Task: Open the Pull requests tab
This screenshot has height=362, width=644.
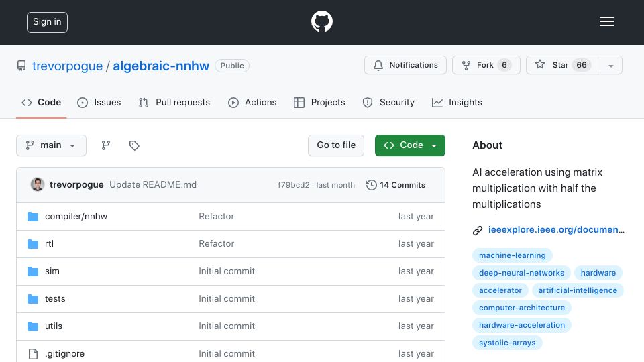Action: (x=174, y=102)
